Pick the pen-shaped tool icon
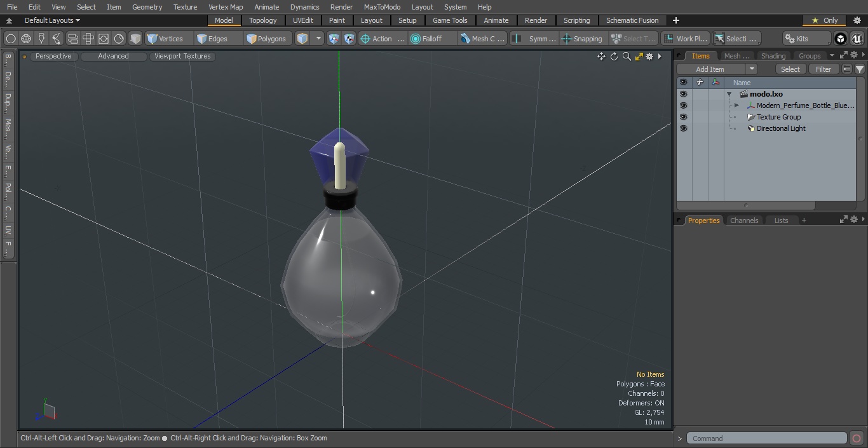Viewport: 868px width, 448px height. point(41,39)
